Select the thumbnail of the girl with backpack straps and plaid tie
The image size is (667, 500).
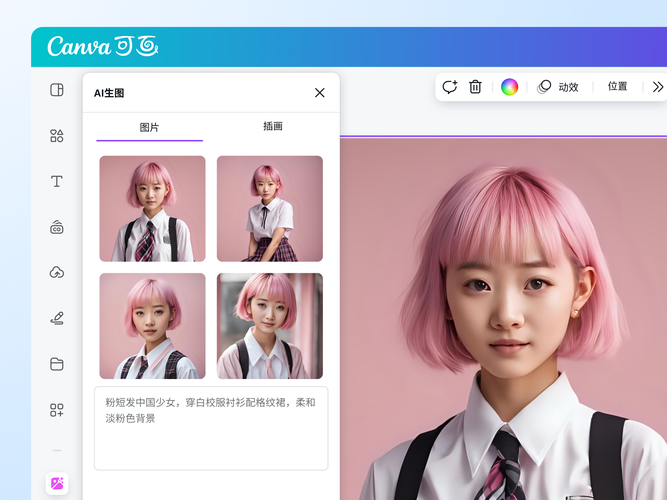[x=152, y=209]
